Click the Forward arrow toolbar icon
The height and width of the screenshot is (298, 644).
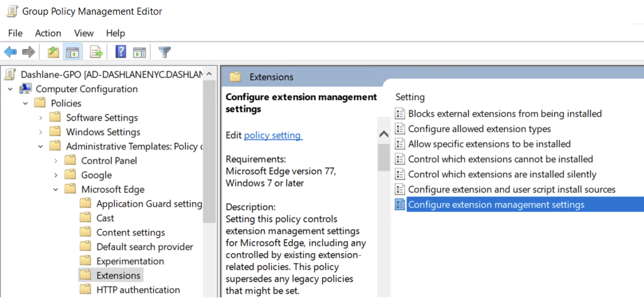point(29,52)
